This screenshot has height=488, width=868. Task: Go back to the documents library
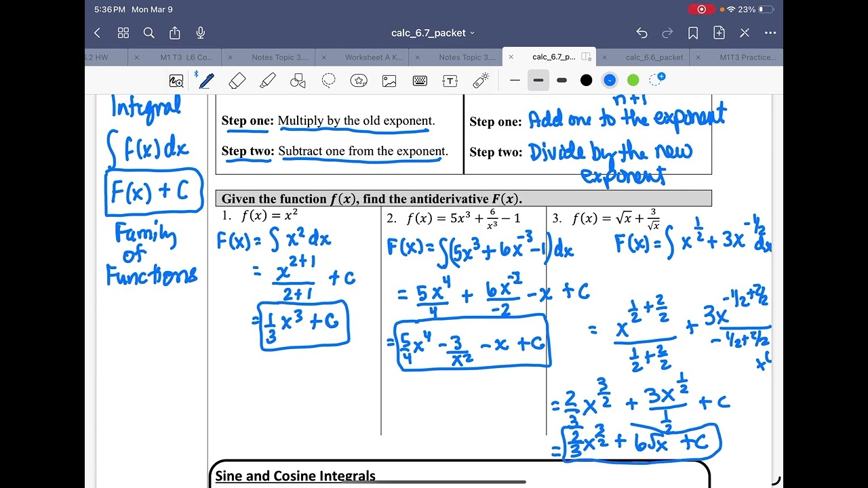[97, 33]
